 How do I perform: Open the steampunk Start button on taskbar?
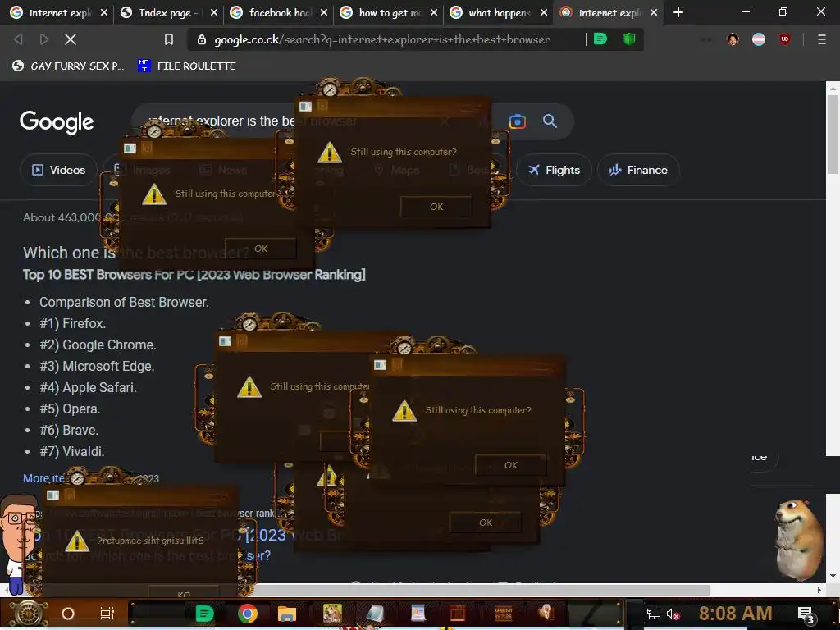pyautogui.click(x=29, y=614)
